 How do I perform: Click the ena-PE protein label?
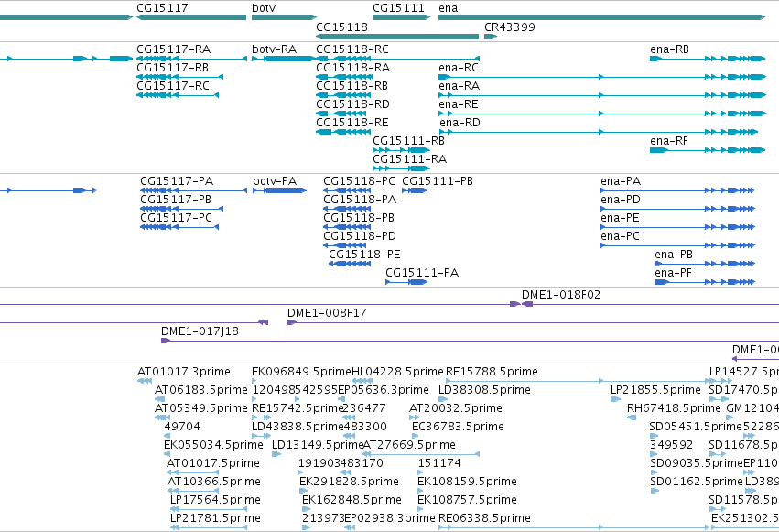(x=620, y=218)
